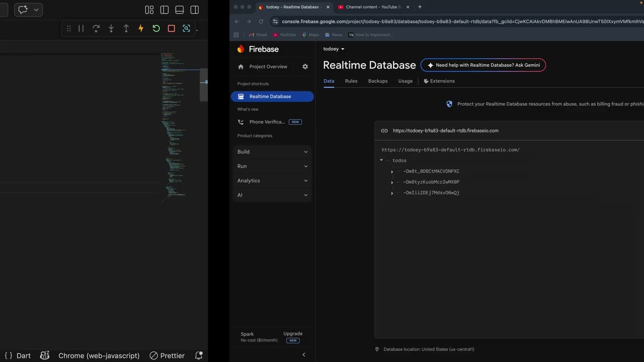644x362 pixels.
Task: Collapse the todos node
Action: click(x=381, y=160)
